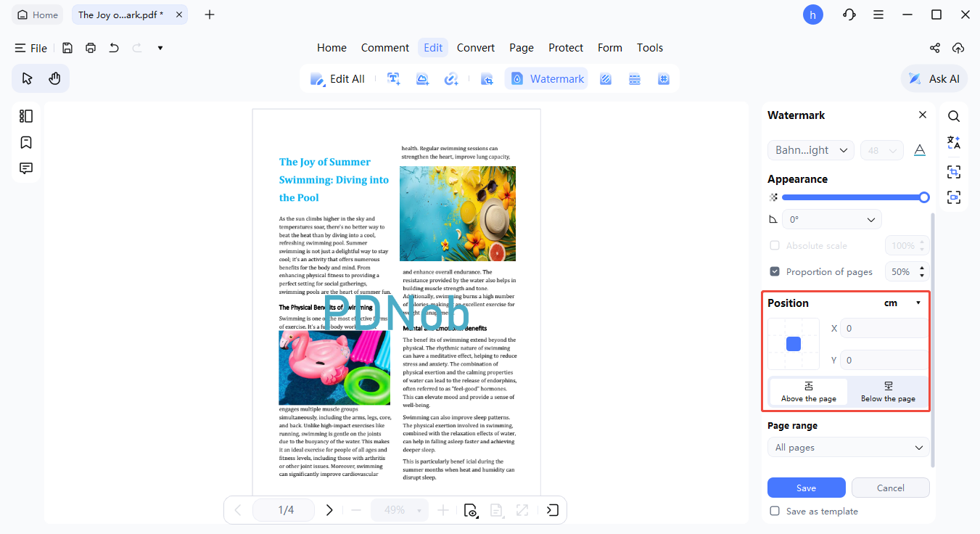Select the Add Link tool

pyautogui.click(x=451, y=78)
